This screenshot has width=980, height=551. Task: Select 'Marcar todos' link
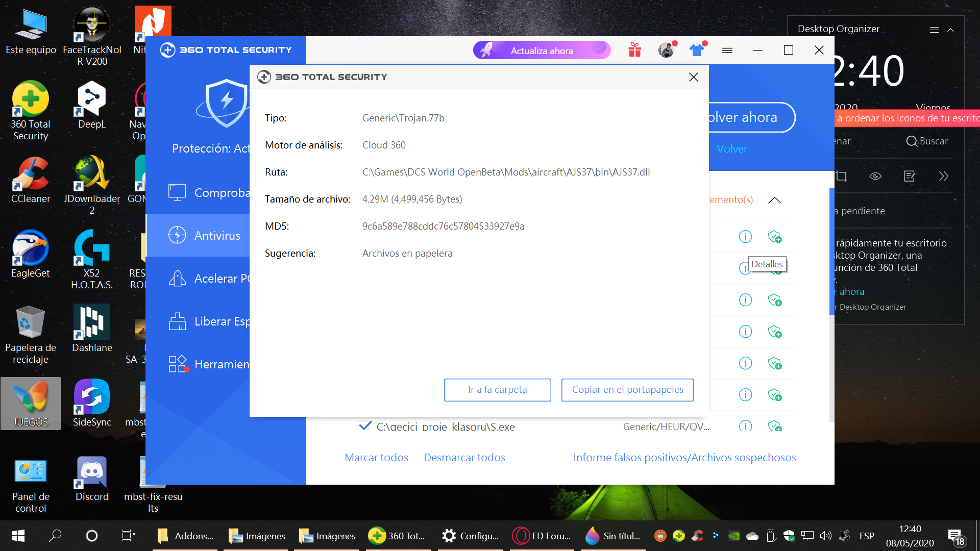[376, 457]
